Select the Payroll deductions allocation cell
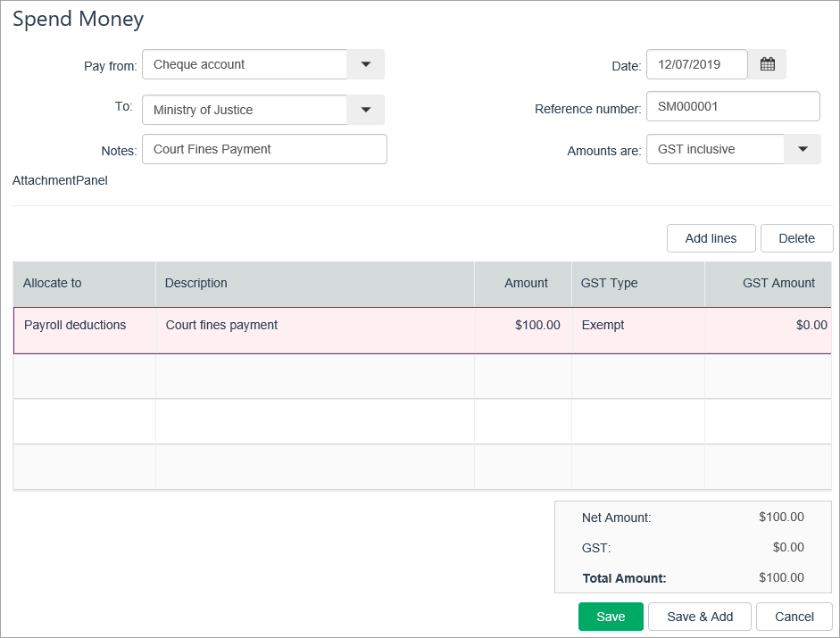Image resolution: width=840 pixels, height=638 pixels. pyautogui.click(x=85, y=326)
